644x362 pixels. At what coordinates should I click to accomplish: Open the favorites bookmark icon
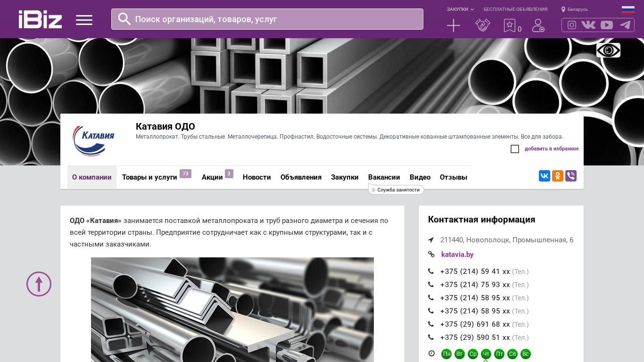(x=510, y=25)
